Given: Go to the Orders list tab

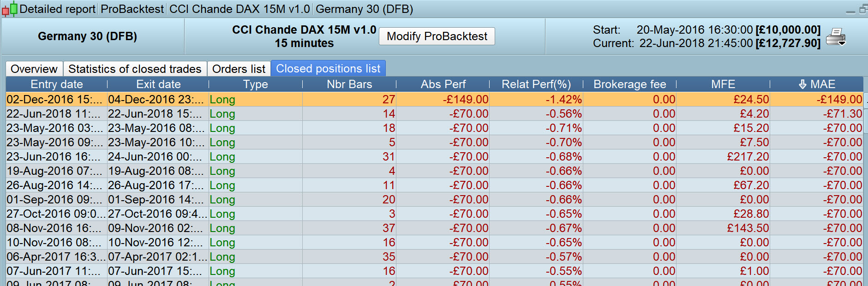Looking at the screenshot, I should click(x=239, y=69).
